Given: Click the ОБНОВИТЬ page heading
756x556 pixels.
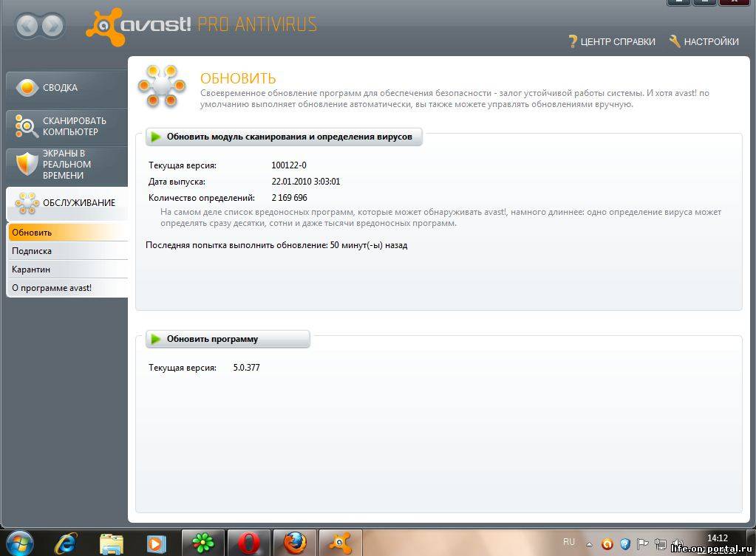Looking at the screenshot, I should coord(238,78).
